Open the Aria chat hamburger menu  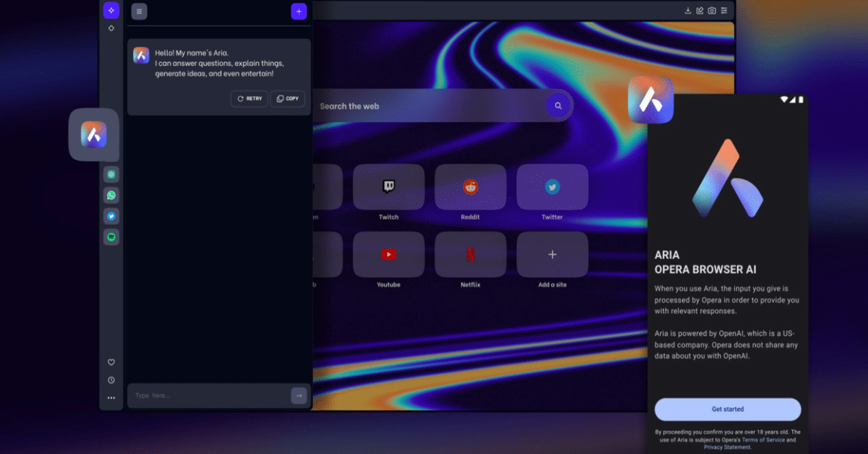(140, 11)
